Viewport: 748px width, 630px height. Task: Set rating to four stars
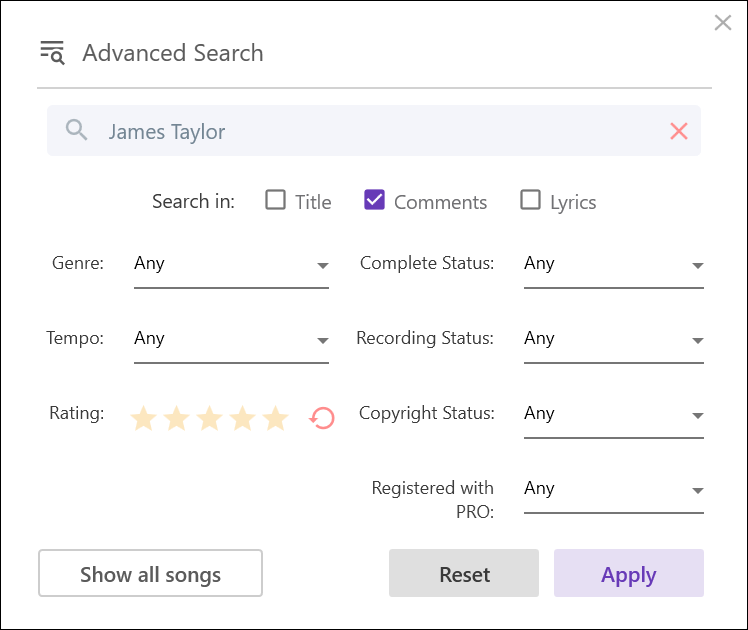[x=242, y=418]
